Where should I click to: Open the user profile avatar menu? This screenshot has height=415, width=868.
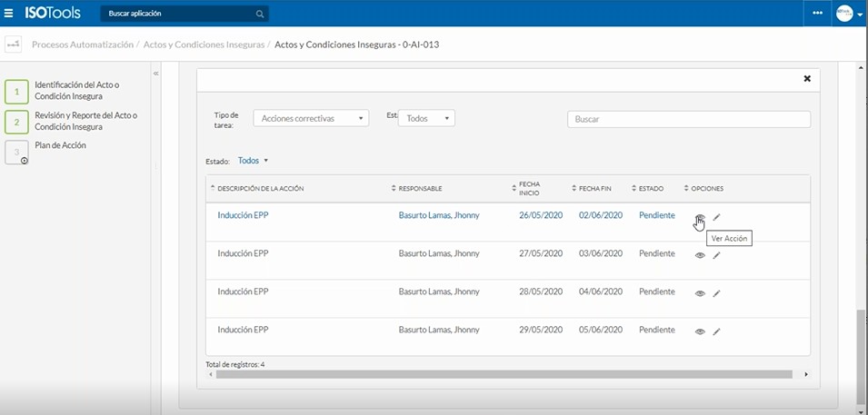[849, 14]
